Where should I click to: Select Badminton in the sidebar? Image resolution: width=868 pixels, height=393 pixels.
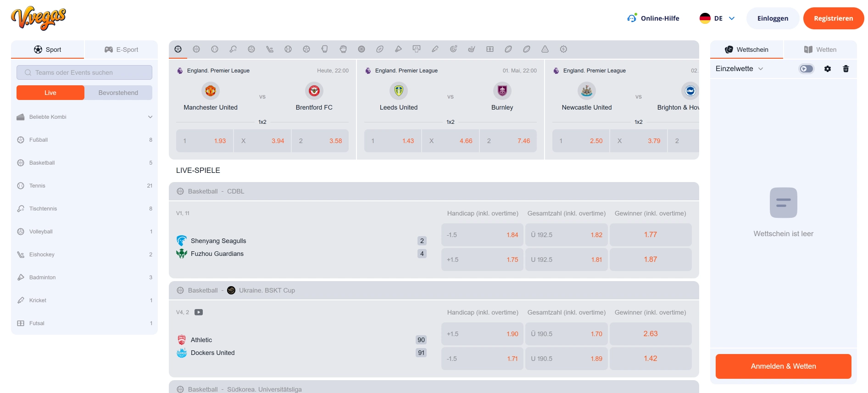coord(84,277)
